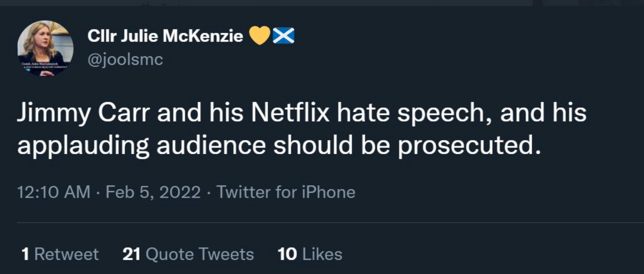The width and height of the screenshot is (644, 274).
Task: Click the word 'should' in tweet body
Action: coord(313,145)
